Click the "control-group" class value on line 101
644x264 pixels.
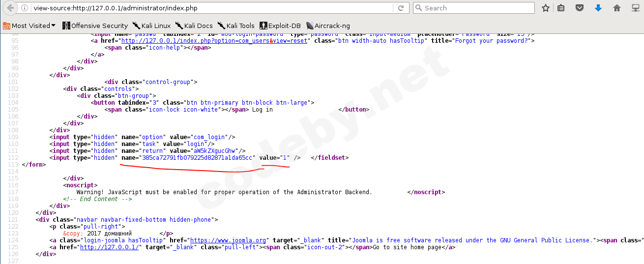(168, 82)
